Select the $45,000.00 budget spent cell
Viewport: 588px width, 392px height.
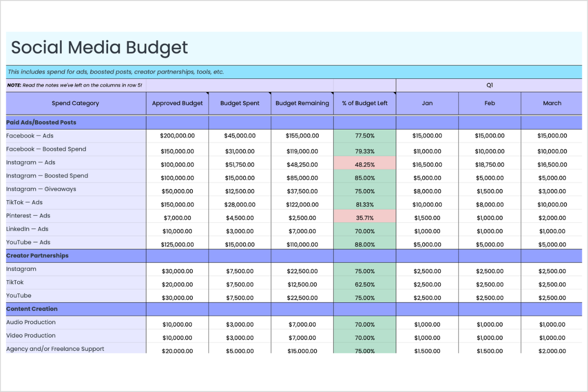click(239, 136)
